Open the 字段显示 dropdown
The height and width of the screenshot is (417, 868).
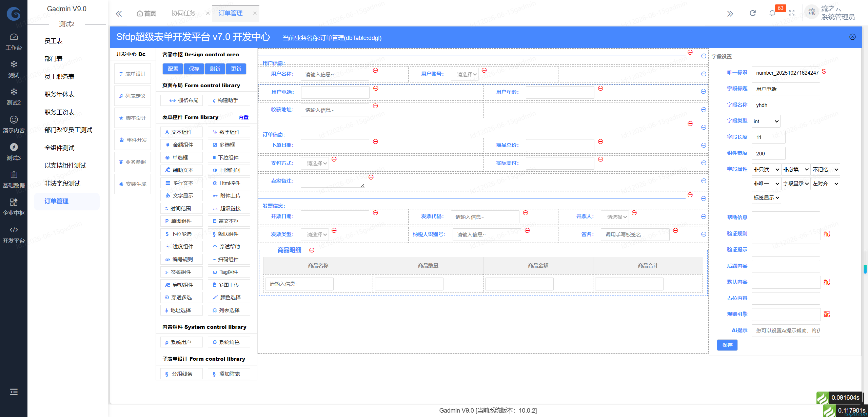tap(796, 184)
